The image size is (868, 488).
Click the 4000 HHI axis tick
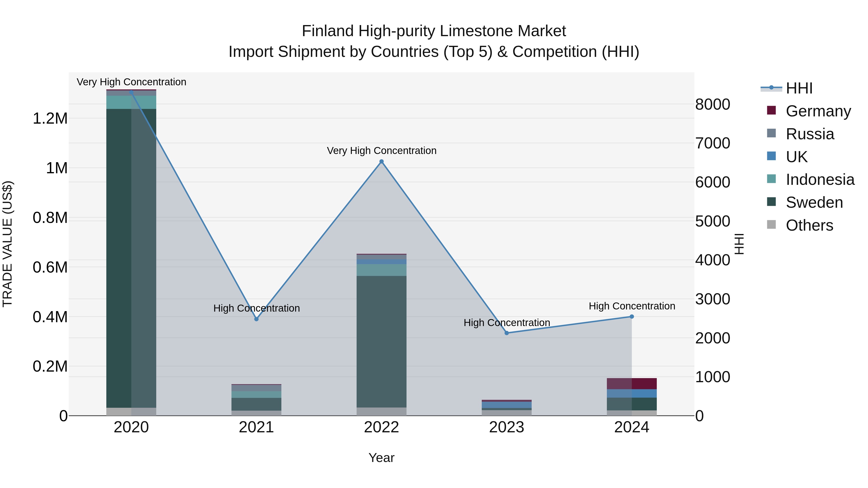713,260
